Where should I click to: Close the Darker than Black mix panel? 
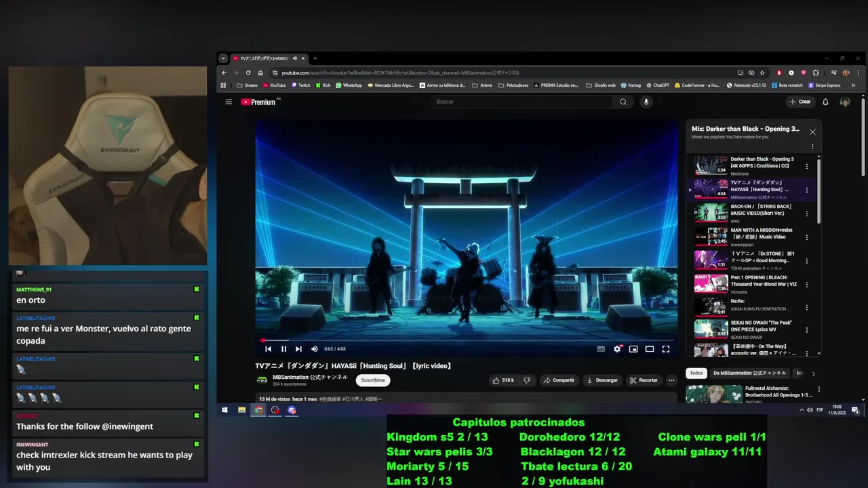(812, 132)
